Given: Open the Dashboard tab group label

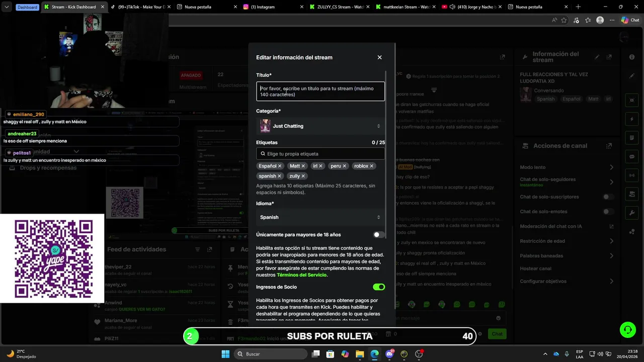Looking at the screenshot, I should click(27, 7).
